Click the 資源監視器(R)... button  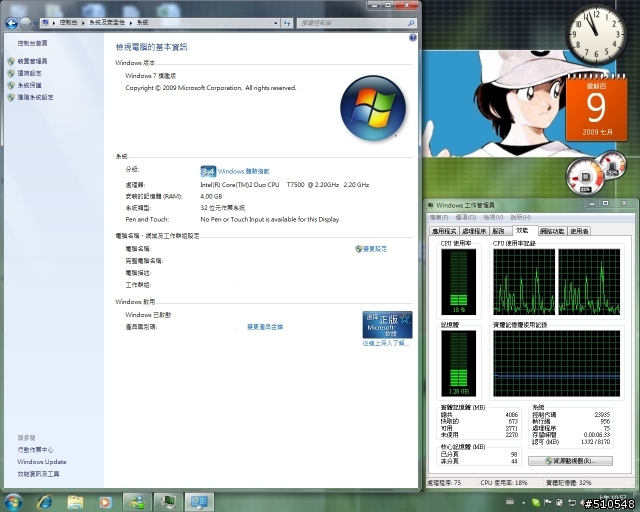click(570, 461)
